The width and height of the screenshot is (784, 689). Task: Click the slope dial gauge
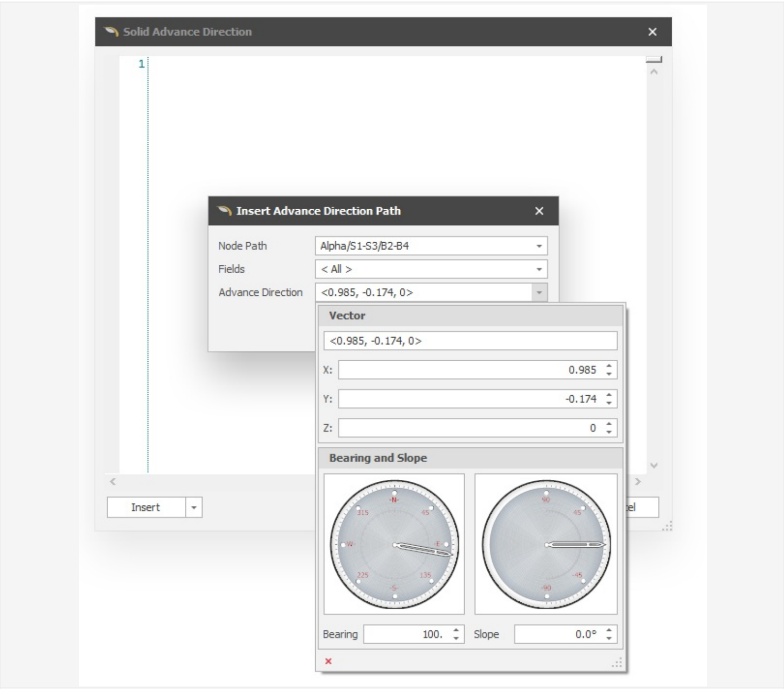click(x=546, y=544)
